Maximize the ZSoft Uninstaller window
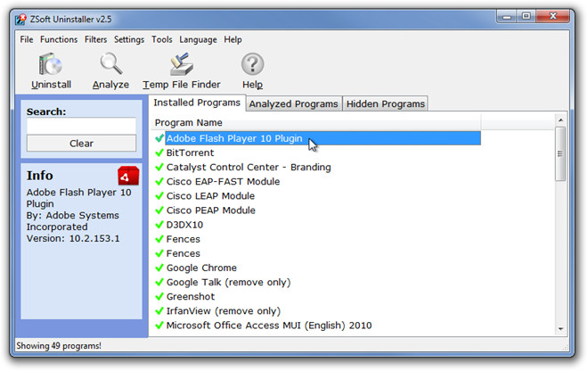The width and height of the screenshot is (588, 371). (x=527, y=17)
